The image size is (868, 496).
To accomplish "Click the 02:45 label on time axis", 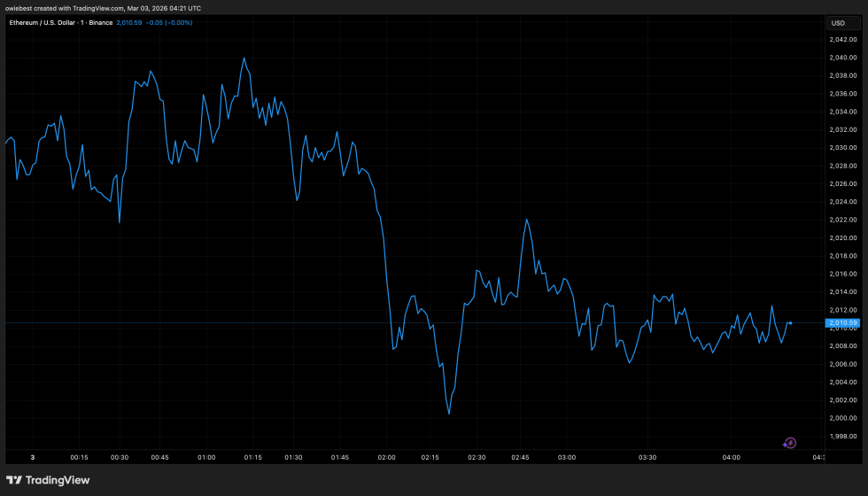I will tap(522, 457).
